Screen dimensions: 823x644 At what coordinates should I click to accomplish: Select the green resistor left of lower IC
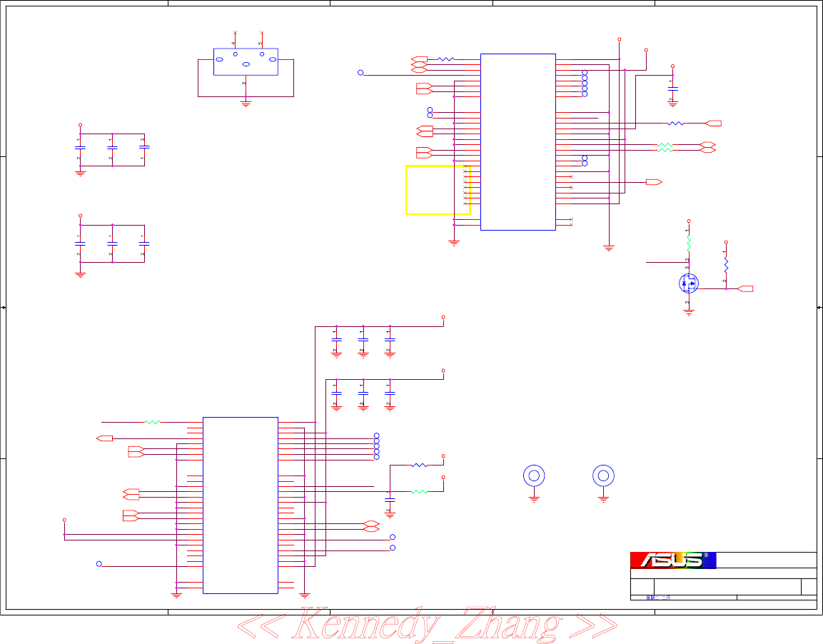[x=152, y=422]
